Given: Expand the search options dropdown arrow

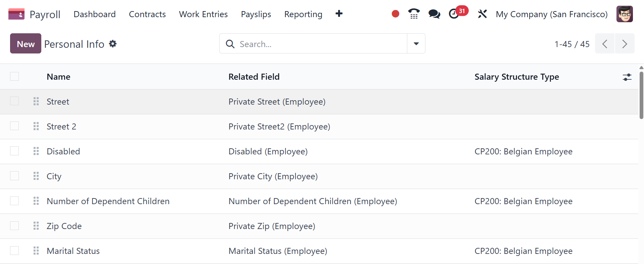Looking at the screenshot, I should click(416, 44).
